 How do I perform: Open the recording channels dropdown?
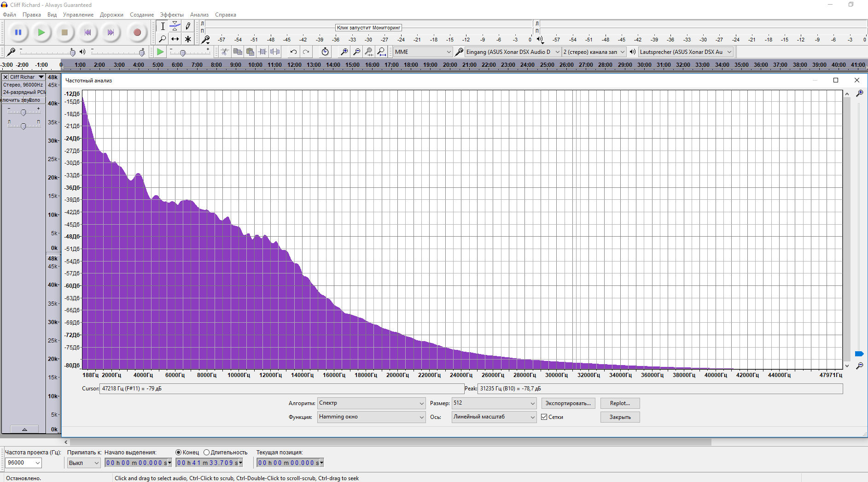click(594, 52)
